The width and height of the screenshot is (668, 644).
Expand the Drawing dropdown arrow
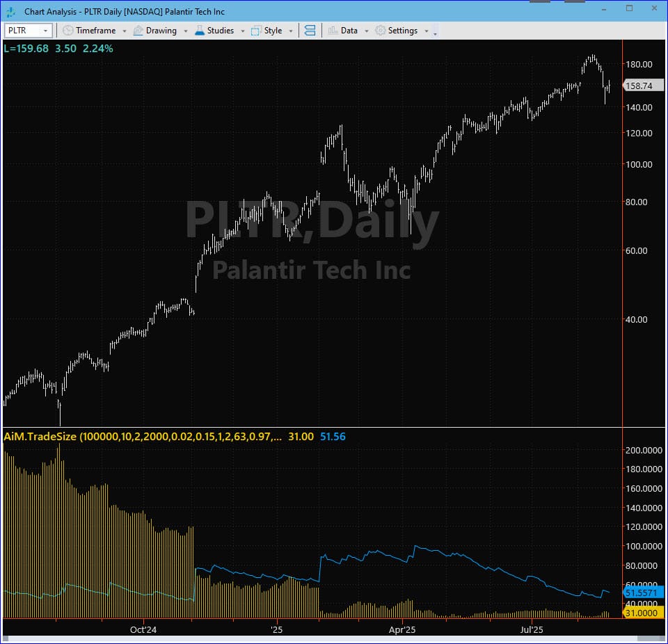pos(186,31)
